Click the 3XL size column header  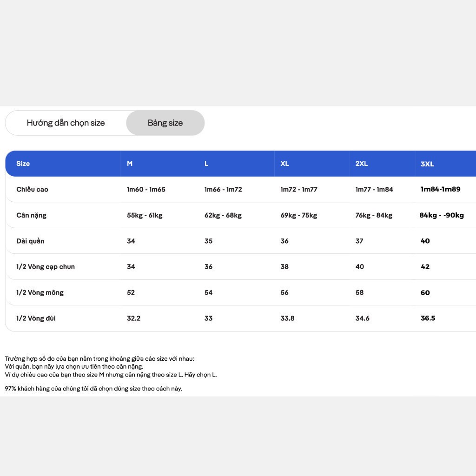[427, 164]
